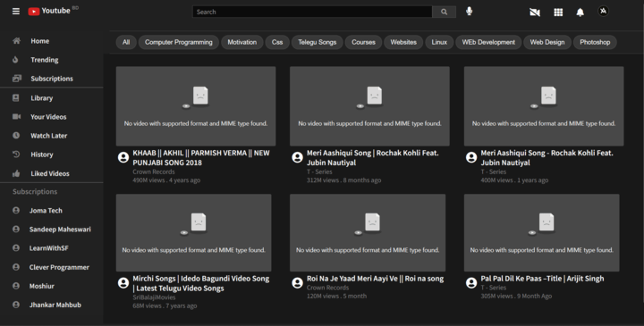
Task: Click LearnWithSF channel avatar icon
Action: [16, 247]
